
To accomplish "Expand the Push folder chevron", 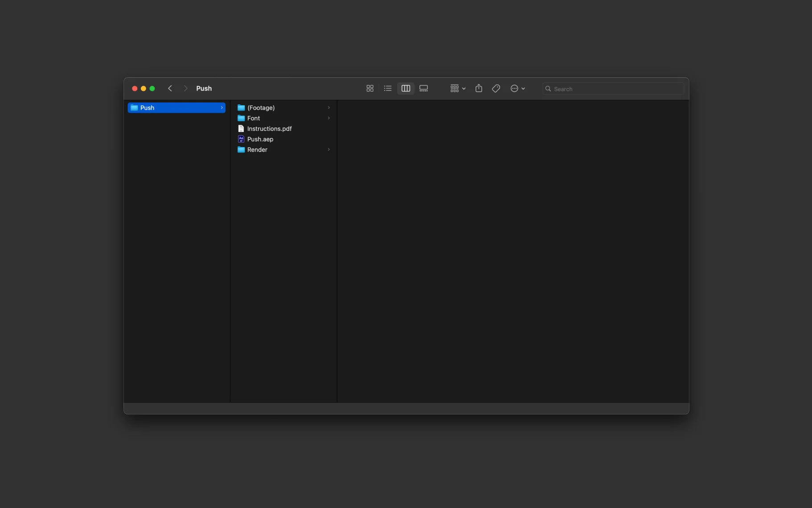I will 221,107.
